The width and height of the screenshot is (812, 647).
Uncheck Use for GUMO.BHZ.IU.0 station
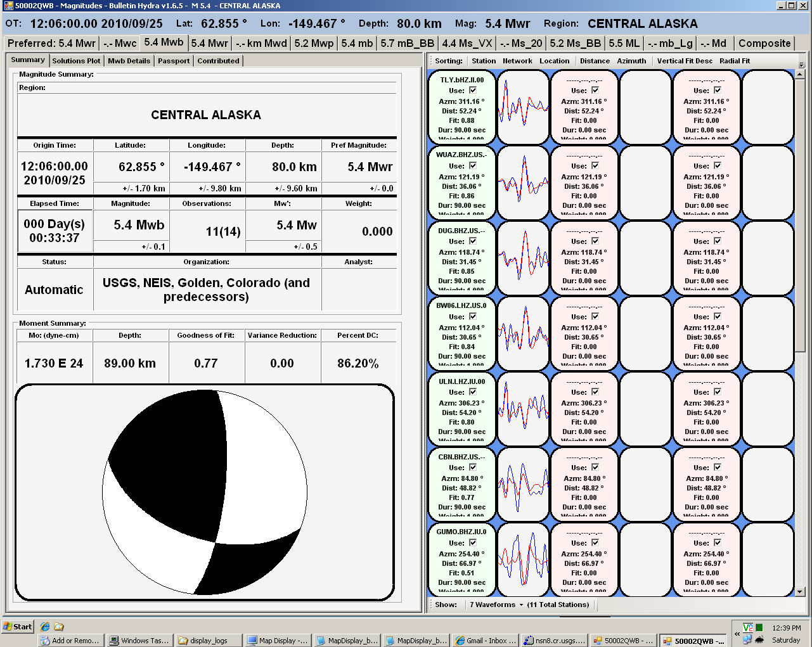click(472, 542)
